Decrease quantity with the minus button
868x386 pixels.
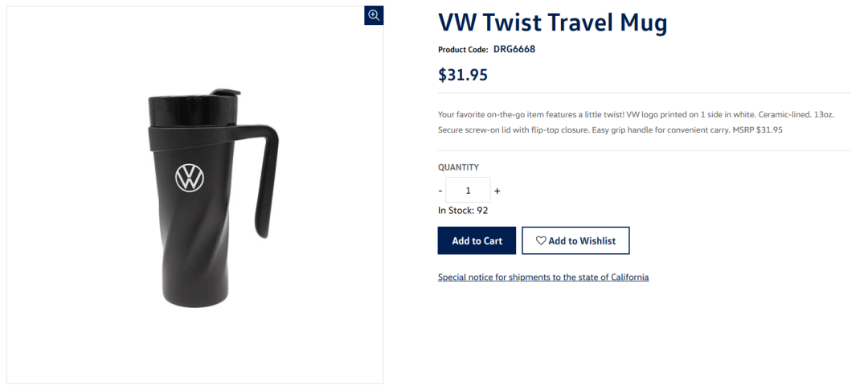click(440, 191)
